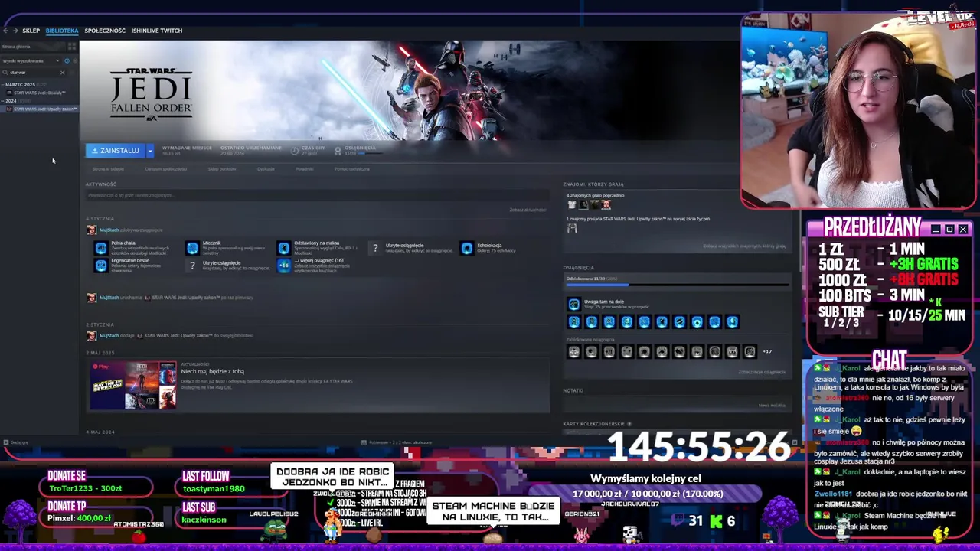Viewport: 980px width, 551px height.
Task: Switch to the BIBLIOTEKA tab
Action: (62, 31)
